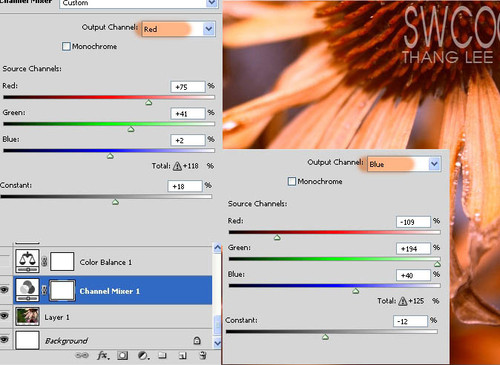The height and width of the screenshot is (365, 500).
Task: Click the link layers icon
Action: point(82,355)
